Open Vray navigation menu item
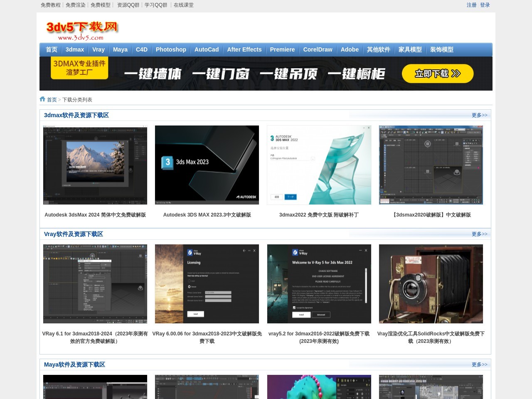This screenshot has width=532, height=399. [99, 49]
